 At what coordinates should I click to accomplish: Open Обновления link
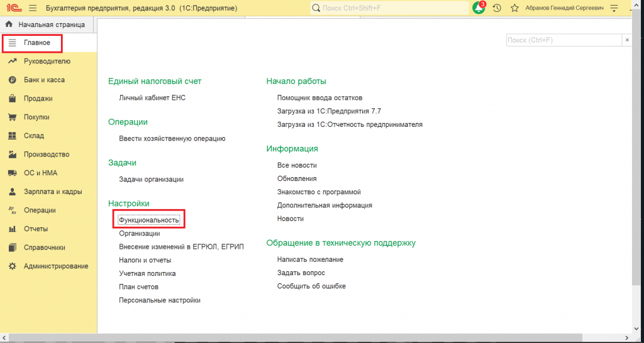[x=297, y=179]
